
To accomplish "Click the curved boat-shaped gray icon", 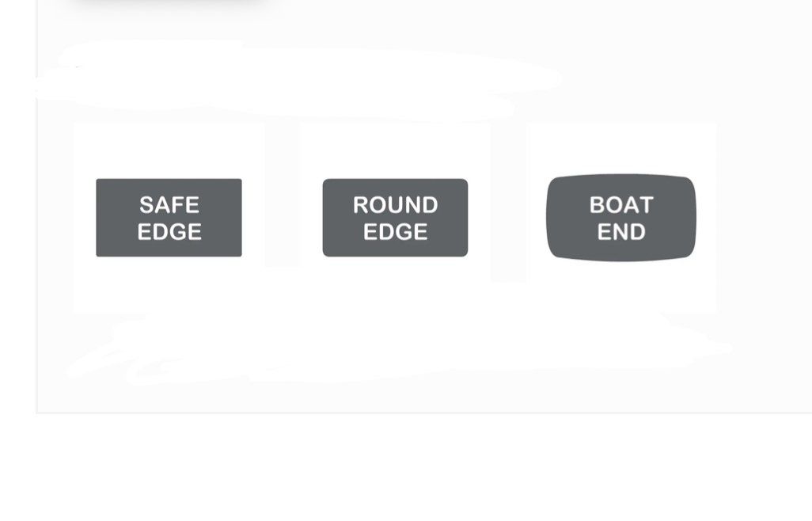I will tap(621, 218).
